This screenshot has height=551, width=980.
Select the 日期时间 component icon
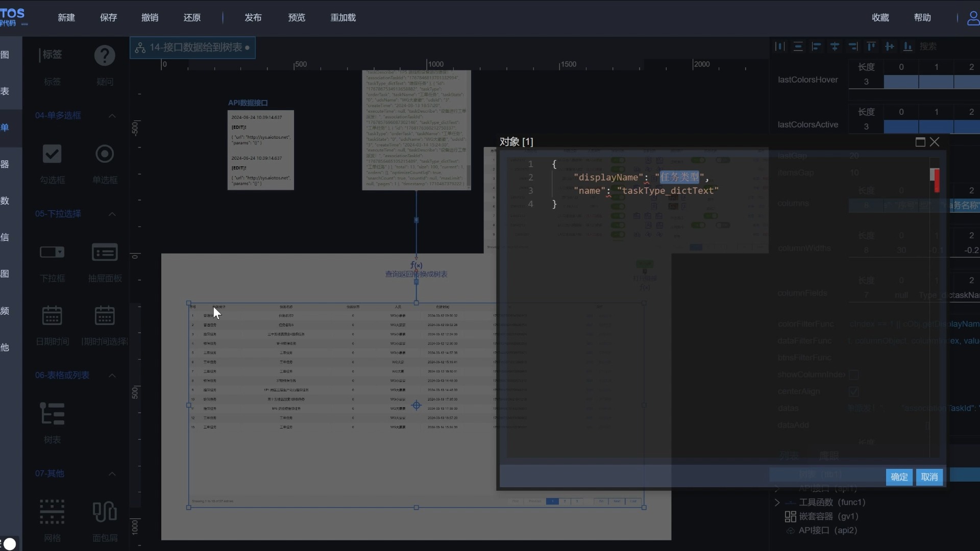pyautogui.click(x=52, y=315)
